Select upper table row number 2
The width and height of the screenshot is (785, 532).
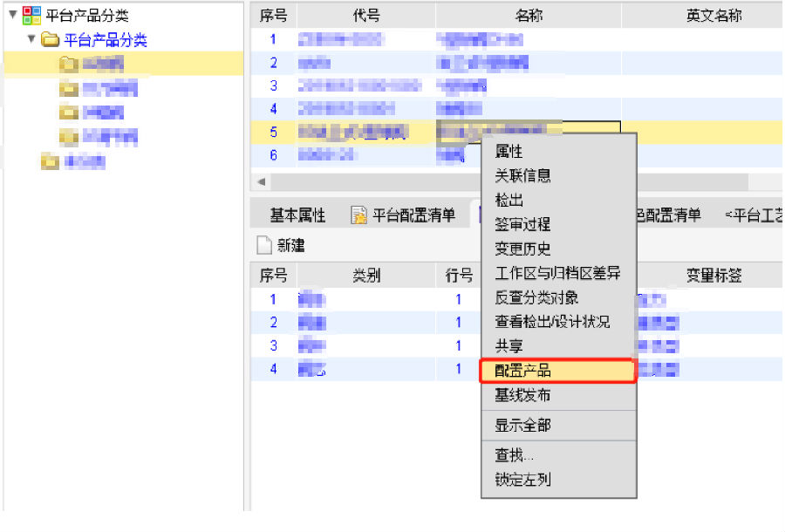coord(273,63)
